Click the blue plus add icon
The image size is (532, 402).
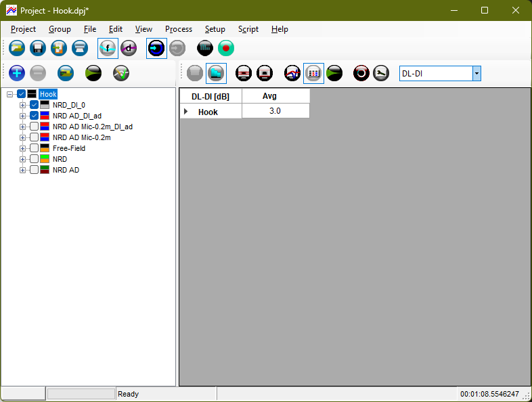click(17, 73)
